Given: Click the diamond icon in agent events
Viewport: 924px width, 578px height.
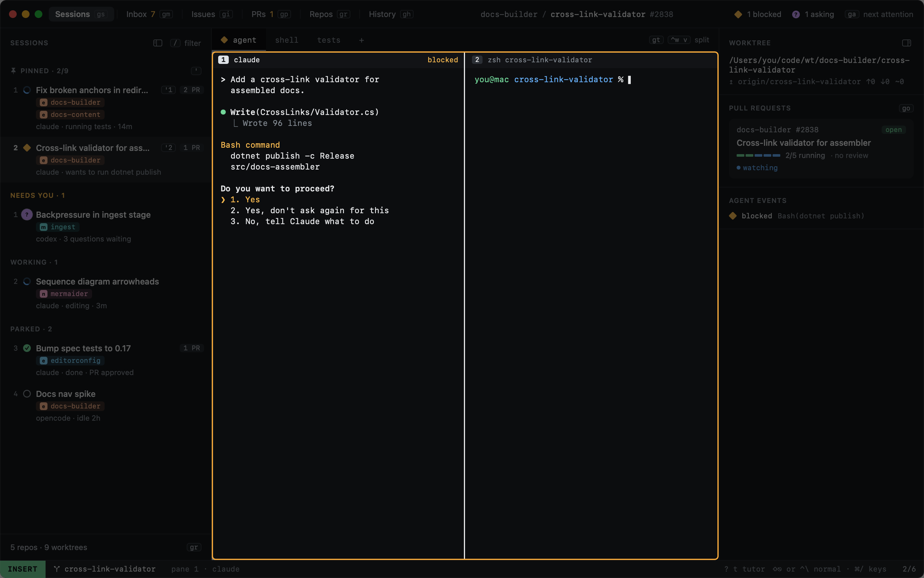Looking at the screenshot, I should coord(733,215).
